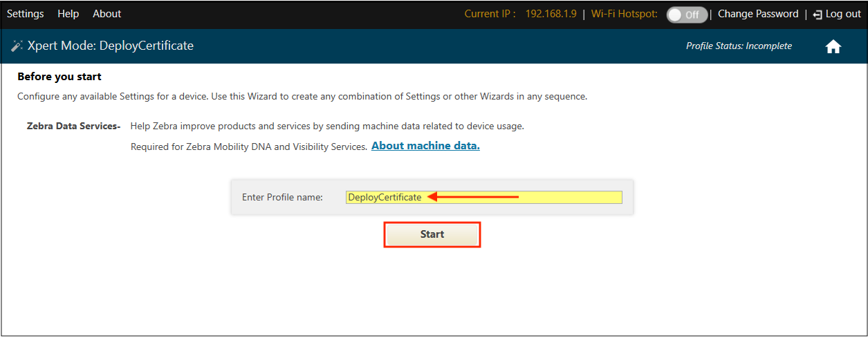Click the Profile Status: Incomplete text
Screen dimensions: 868x338
739,46
